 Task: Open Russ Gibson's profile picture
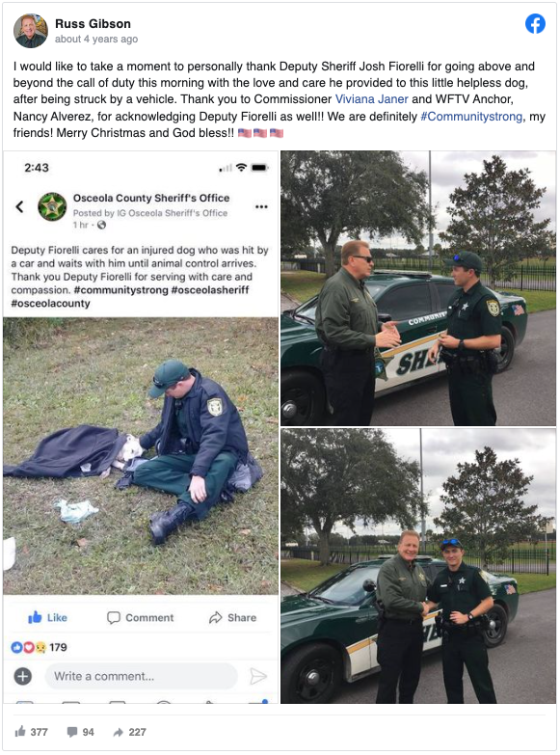click(31, 31)
